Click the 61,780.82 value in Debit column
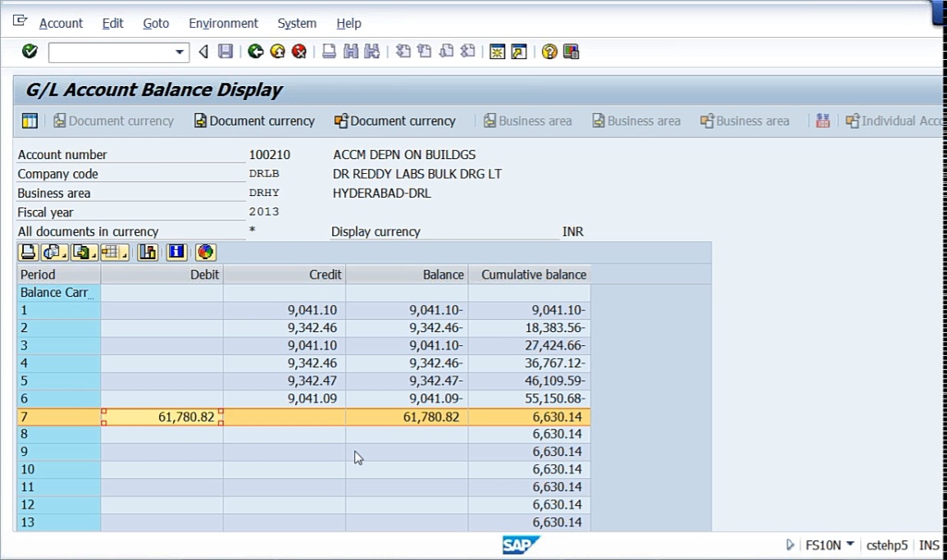 tap(186, 417)
